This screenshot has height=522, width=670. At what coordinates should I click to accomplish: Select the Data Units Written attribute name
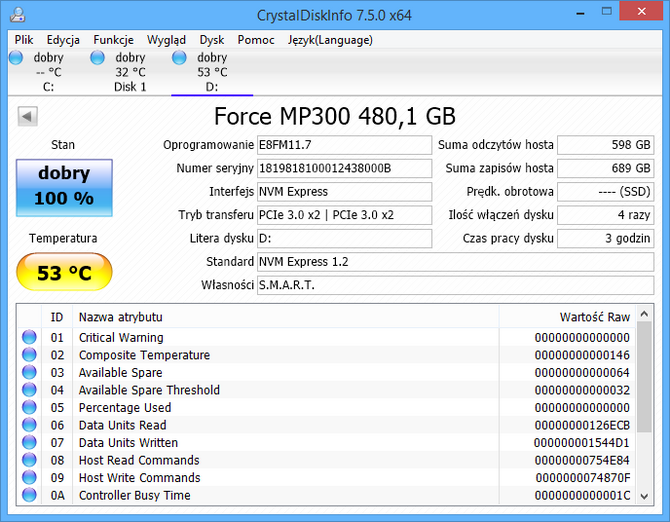click(128, 443)
